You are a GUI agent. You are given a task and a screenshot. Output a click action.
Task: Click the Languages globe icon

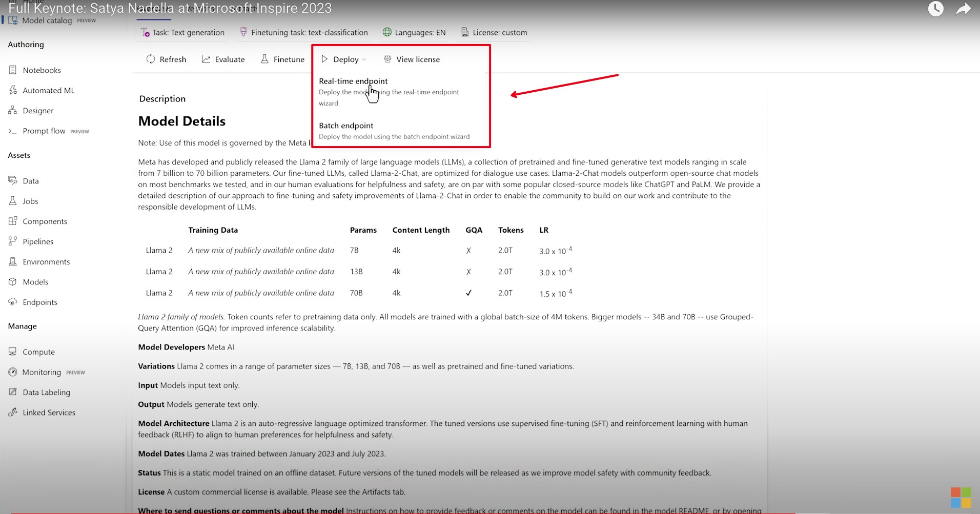[387, 32]
